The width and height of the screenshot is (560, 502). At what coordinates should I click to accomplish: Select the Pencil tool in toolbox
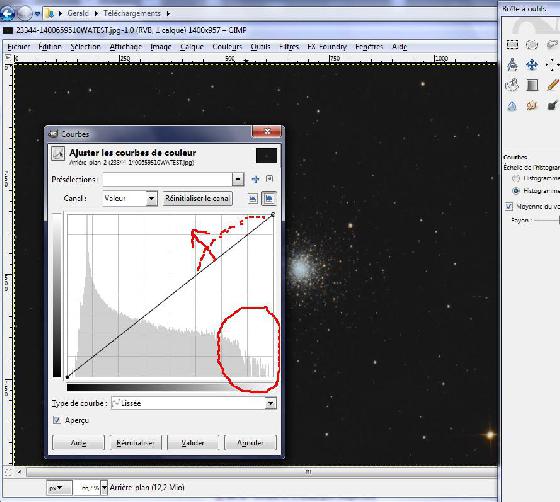pos(552,85)
